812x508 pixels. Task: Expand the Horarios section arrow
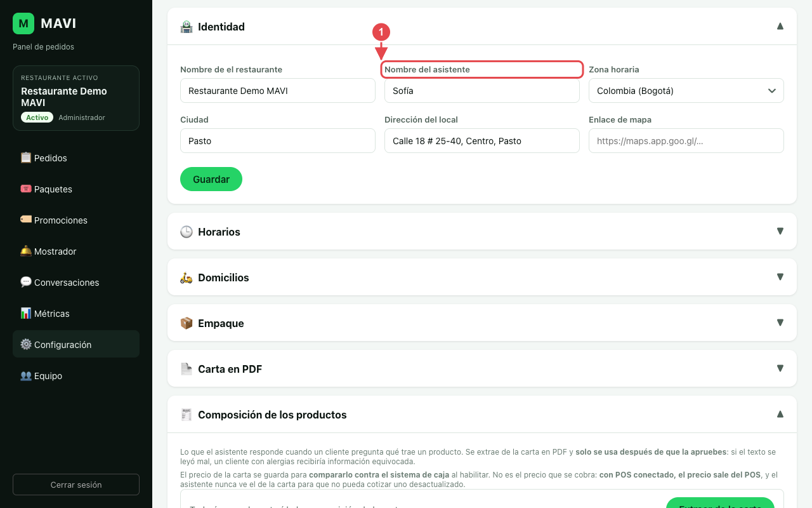coord(780,231)
